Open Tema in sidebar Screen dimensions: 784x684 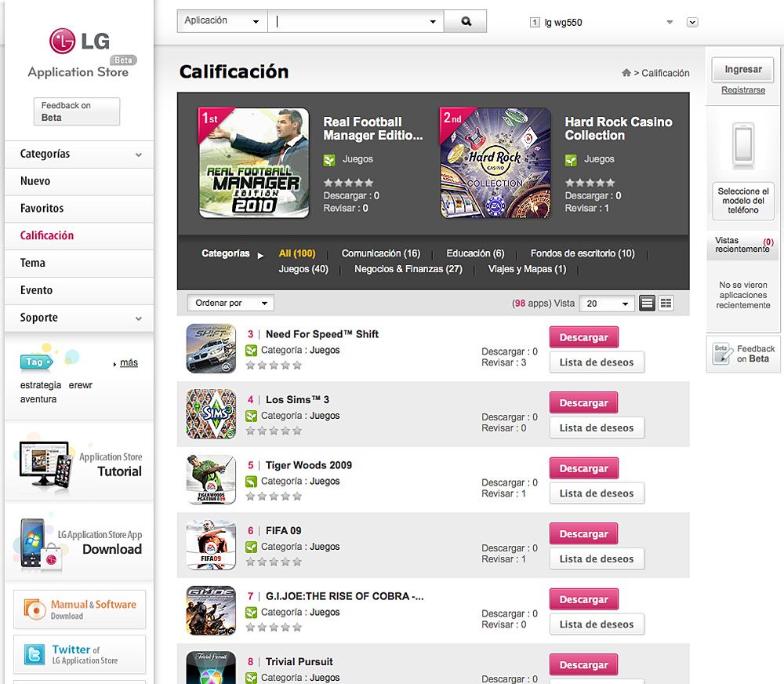[x=79, y=264]
